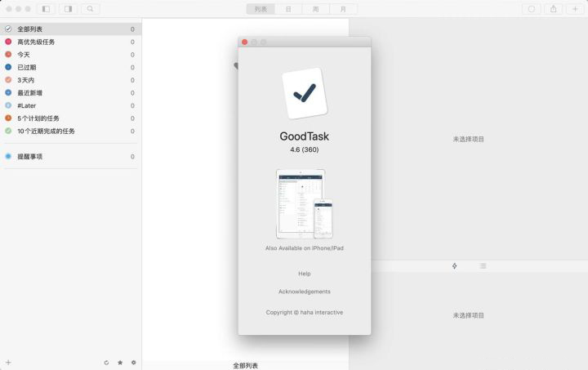The height and width of the screenshot is (370, 588).
Task: Click the refresh icon in sidebar footer
Action: [x=106, y=363]
